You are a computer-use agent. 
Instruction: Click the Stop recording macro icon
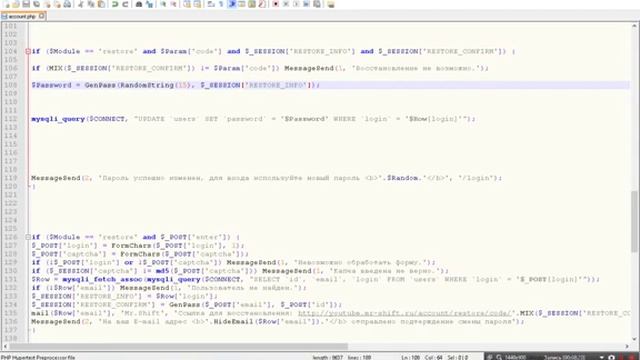285,4
